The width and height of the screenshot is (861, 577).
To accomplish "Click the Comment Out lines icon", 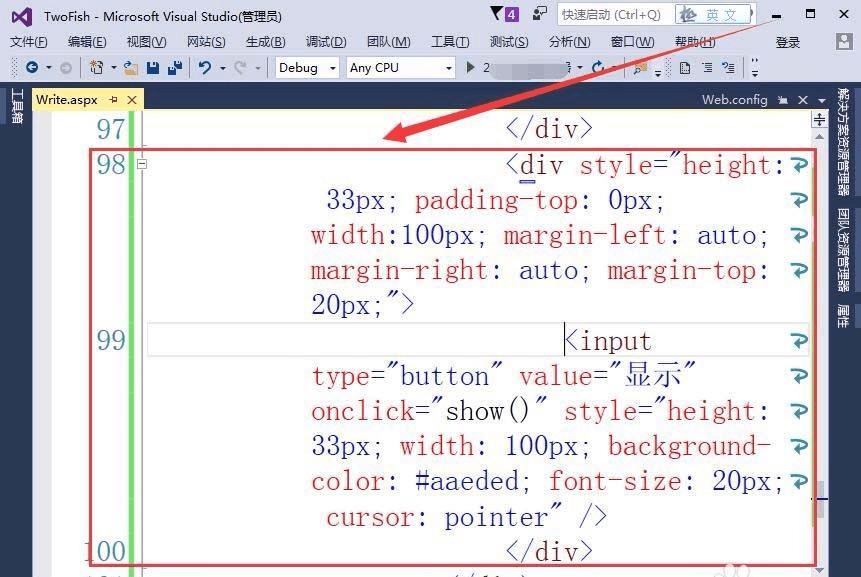I will [x=707, y=68].
